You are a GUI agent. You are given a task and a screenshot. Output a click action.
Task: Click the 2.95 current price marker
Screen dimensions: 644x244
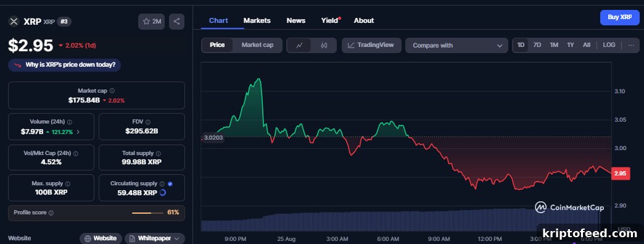tap(620, 174)
